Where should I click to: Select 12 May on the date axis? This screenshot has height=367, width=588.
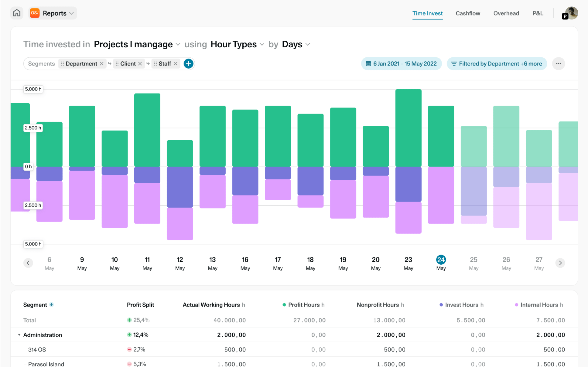point(180,263)
